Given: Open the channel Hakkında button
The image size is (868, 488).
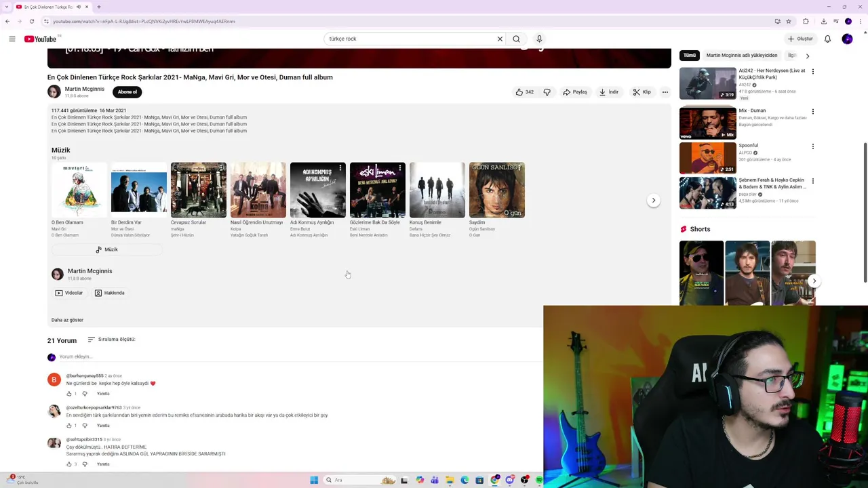Looking at the screenshot, I should [x=109, y=293].
